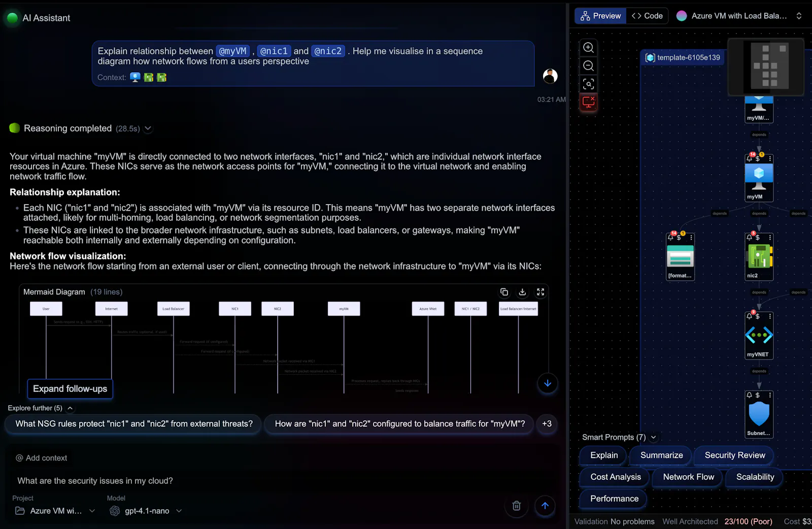
Task: Click the Expand follow-ups tooltip button
Action: [x=70, y=389]
